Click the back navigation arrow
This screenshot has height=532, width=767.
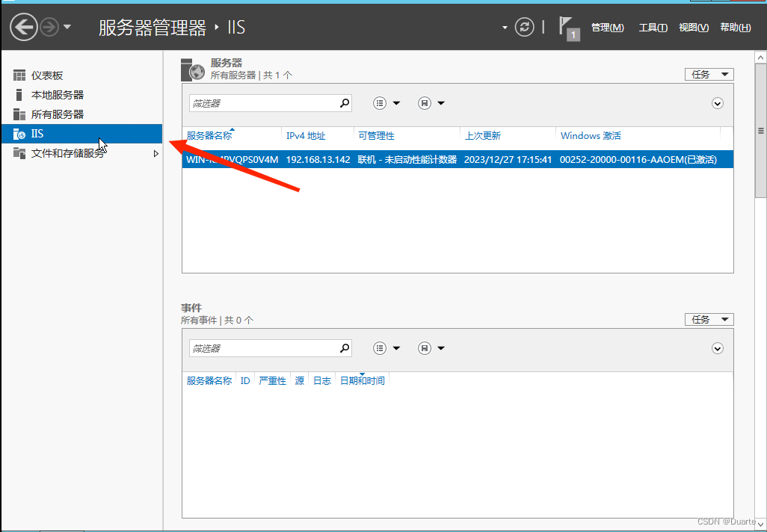coord(23,27)
